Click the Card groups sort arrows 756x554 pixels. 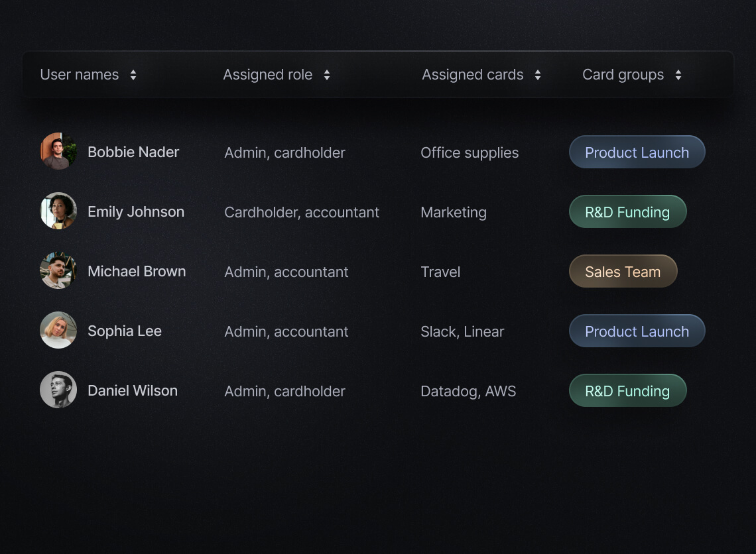tap(678, 75)
